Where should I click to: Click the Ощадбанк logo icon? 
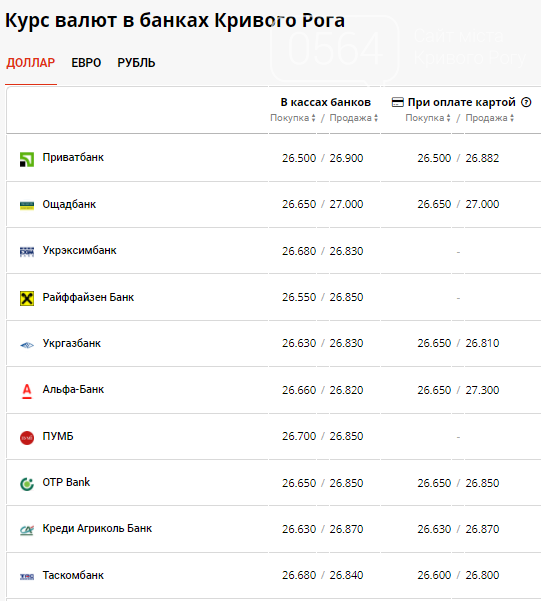[27, 205]
